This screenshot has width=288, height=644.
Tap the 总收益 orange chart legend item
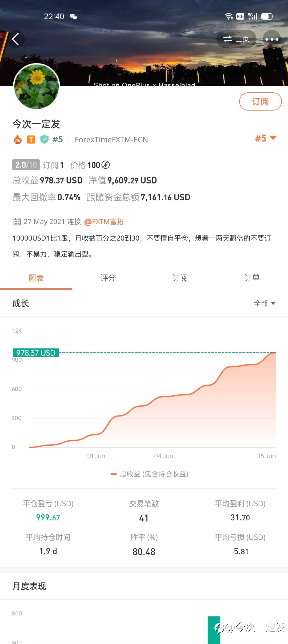pos(149,474)
